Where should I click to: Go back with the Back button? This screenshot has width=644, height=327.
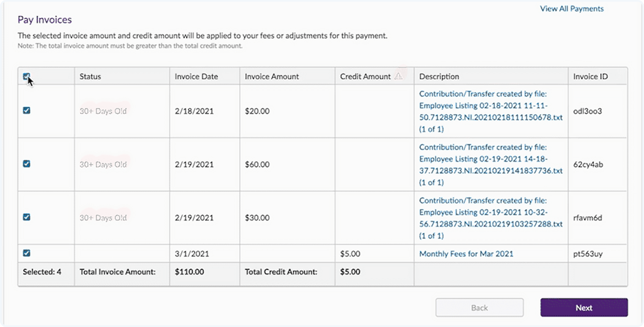[479, 308]
